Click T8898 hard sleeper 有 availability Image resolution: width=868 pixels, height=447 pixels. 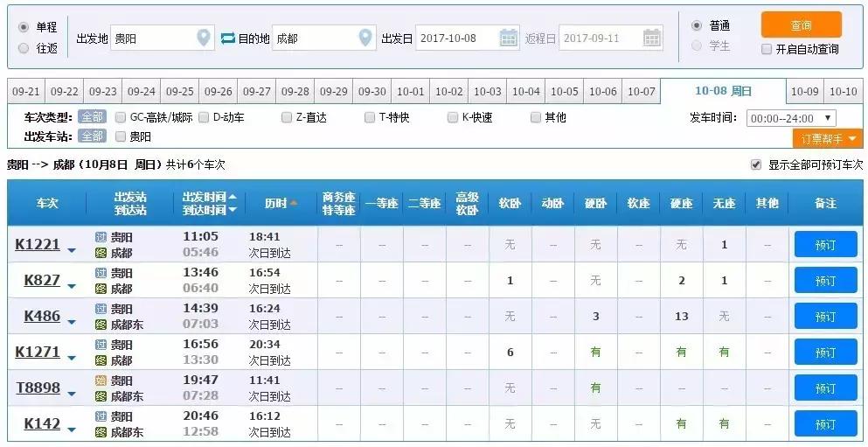(595, 388)
